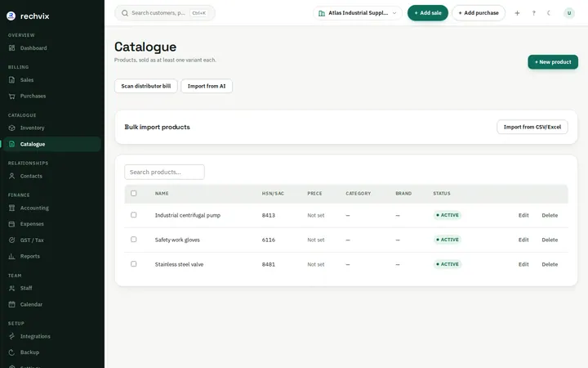
Task: Click the Accounting icon in sidebar
Action: pyautogui.click(x=12, y=208)
